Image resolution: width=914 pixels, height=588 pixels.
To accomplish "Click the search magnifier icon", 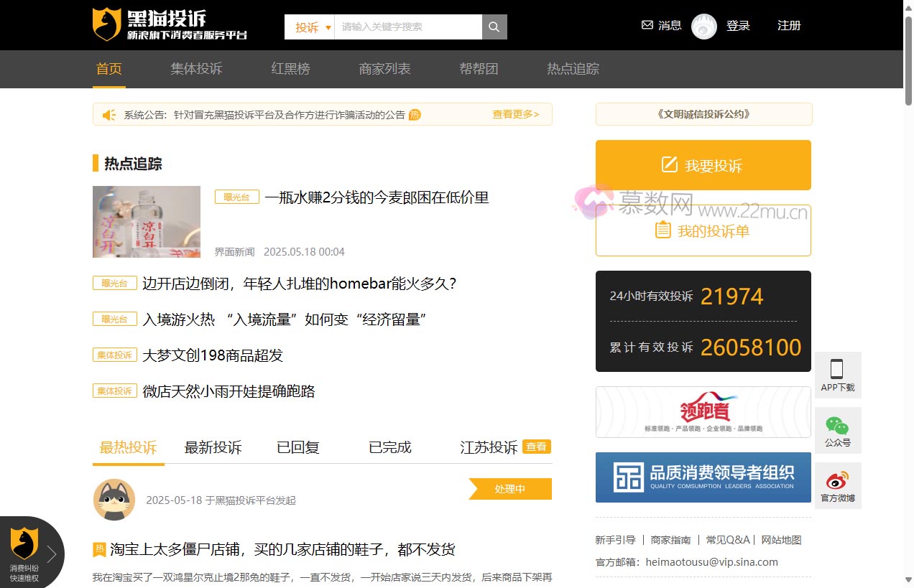I will (494, 27).
